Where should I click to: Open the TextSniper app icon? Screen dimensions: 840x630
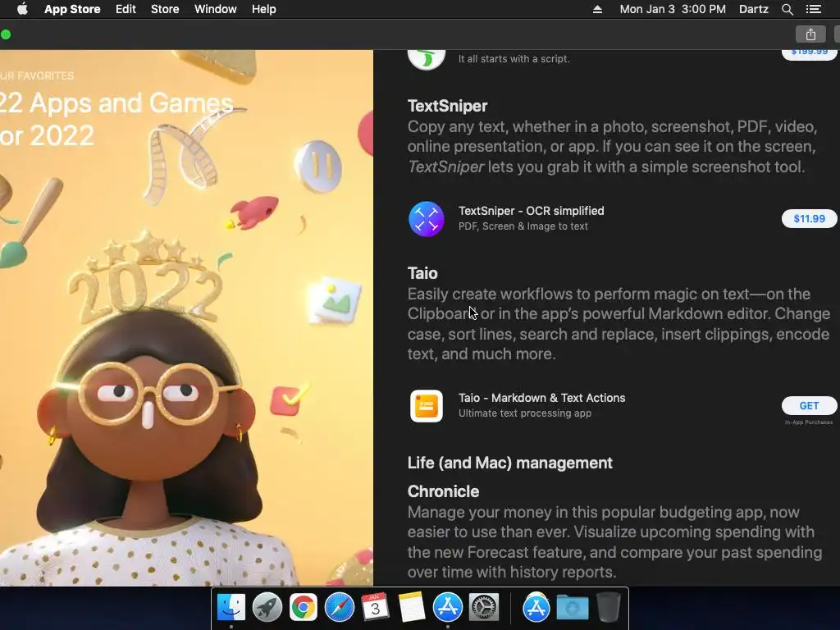click(x=427, y=218)
